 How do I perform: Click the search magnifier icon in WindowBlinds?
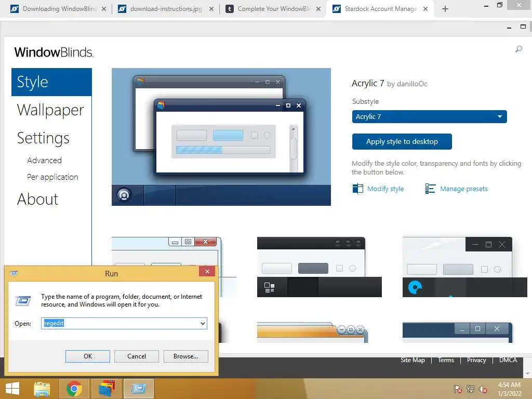click(x=518, y=49)
